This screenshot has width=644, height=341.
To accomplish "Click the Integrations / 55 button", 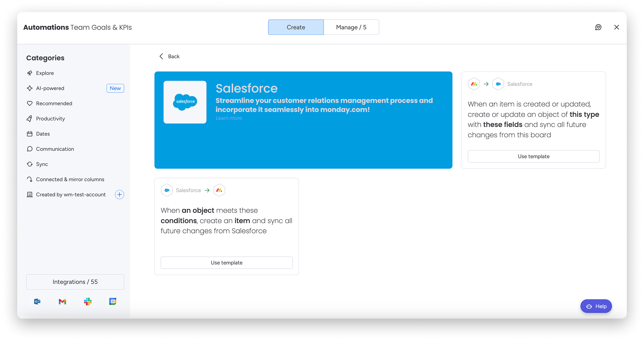I will (x=75, y=282).
